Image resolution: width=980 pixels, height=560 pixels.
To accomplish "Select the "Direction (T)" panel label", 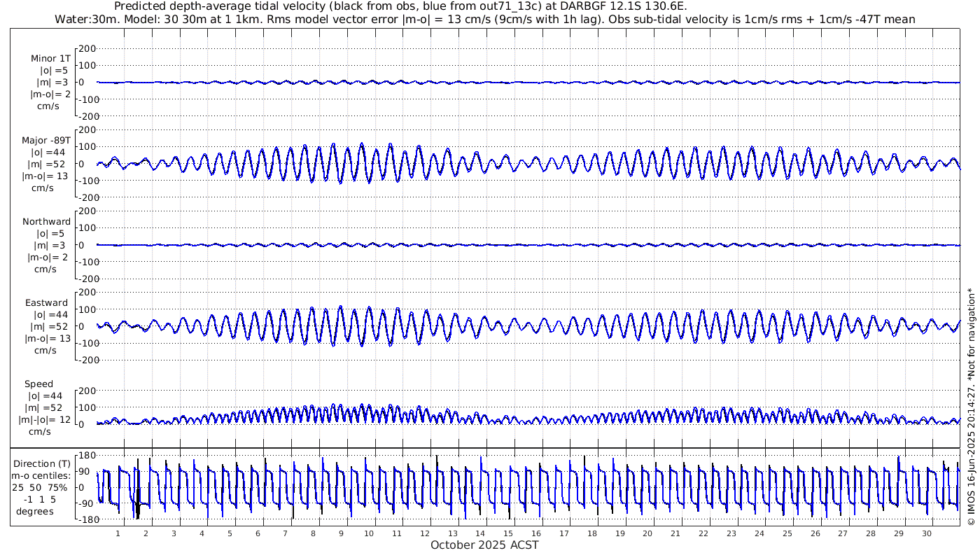I will [43, 464].
